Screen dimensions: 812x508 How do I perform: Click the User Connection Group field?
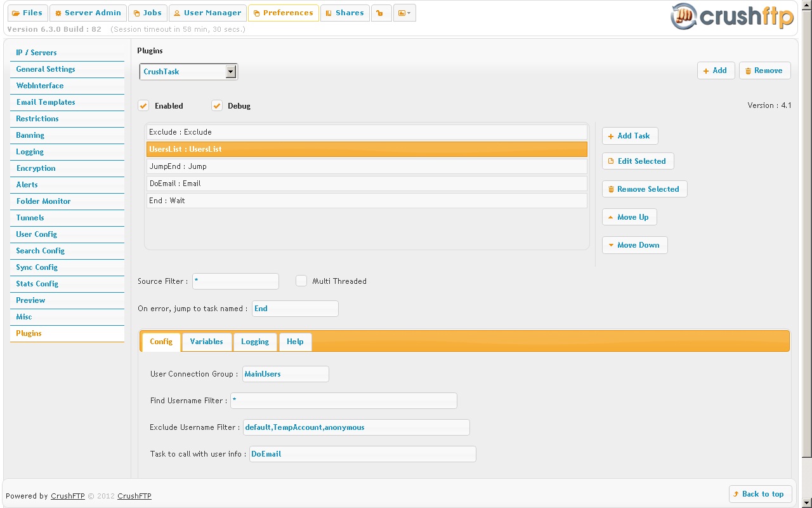285,374
